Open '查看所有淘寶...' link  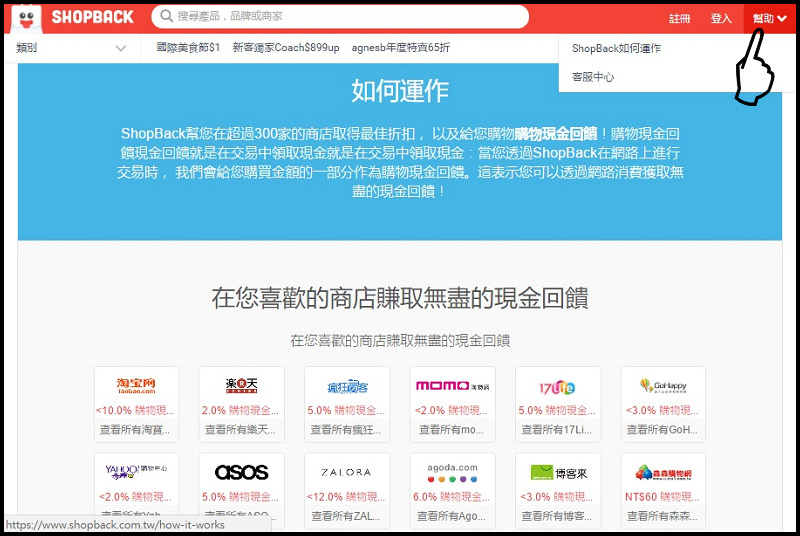pos(135,430)
